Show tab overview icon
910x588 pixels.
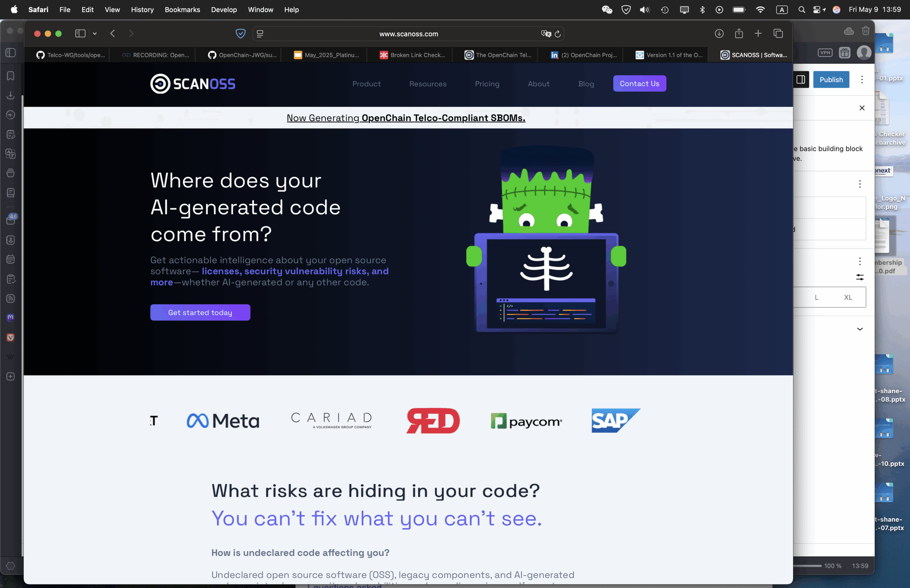pos(778,34)
